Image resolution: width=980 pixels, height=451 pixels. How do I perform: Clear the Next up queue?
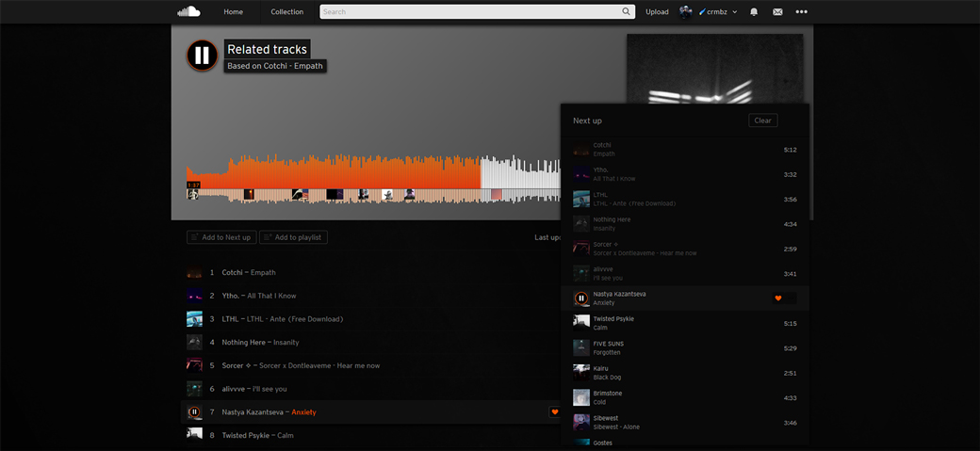(x=763, y=121)
